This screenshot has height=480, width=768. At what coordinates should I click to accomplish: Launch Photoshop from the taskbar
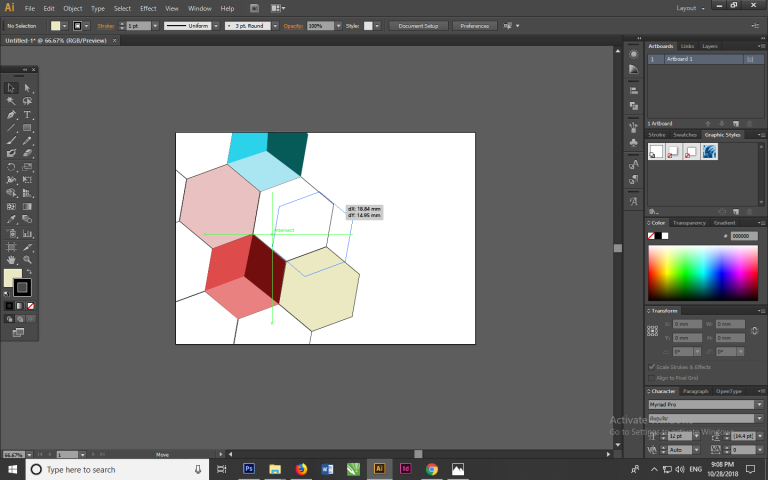(x=249, y=468)
